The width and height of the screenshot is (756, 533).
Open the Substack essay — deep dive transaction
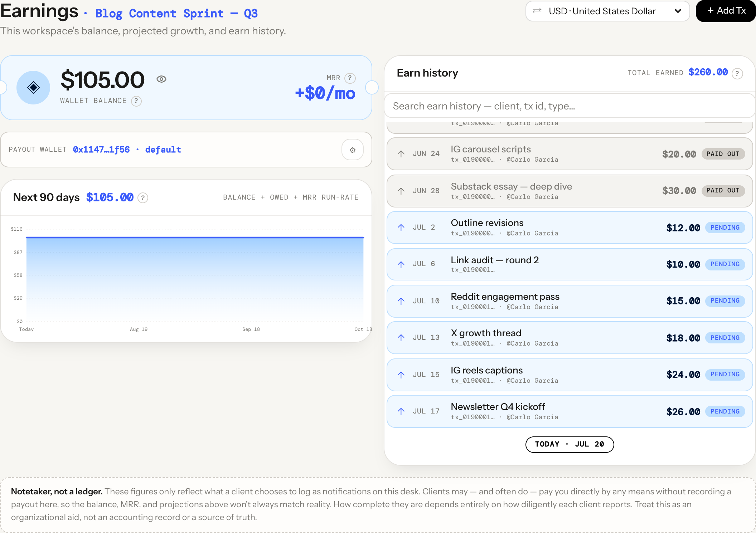[570, 191]
